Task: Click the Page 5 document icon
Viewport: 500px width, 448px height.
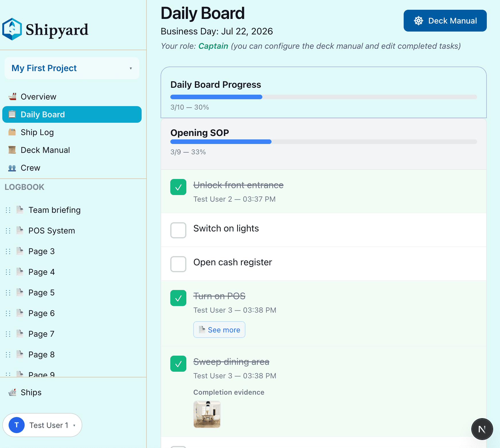Action: click(20, 292)
